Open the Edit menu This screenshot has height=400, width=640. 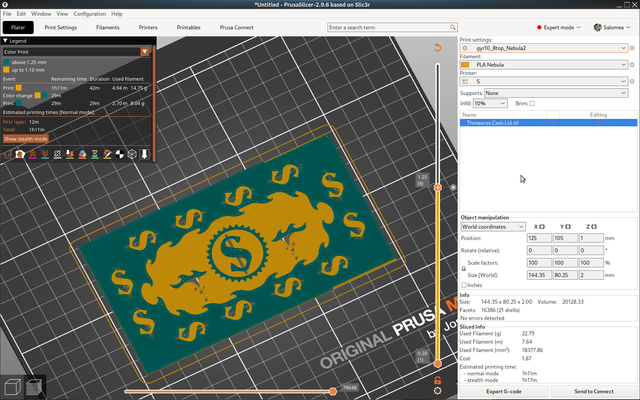click(x=21, y=13)
